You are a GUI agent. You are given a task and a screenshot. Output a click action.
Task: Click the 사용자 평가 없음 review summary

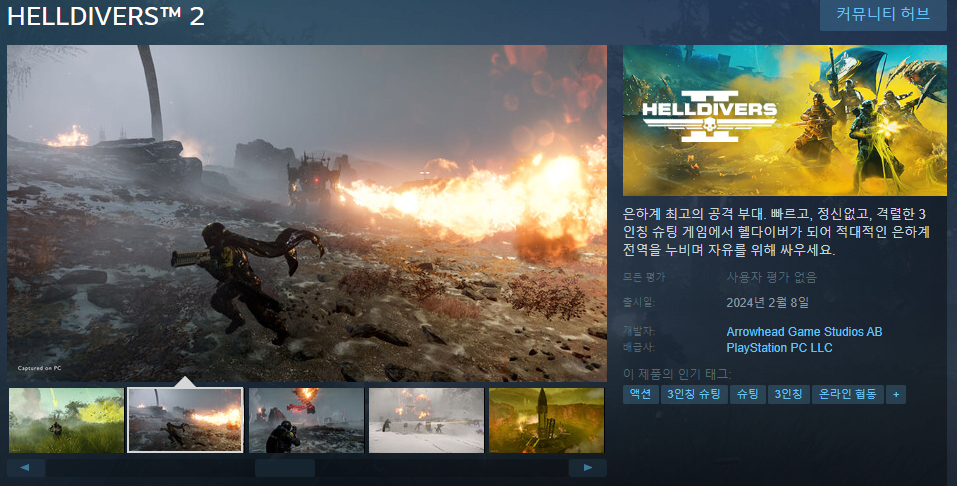coord(771,277)
